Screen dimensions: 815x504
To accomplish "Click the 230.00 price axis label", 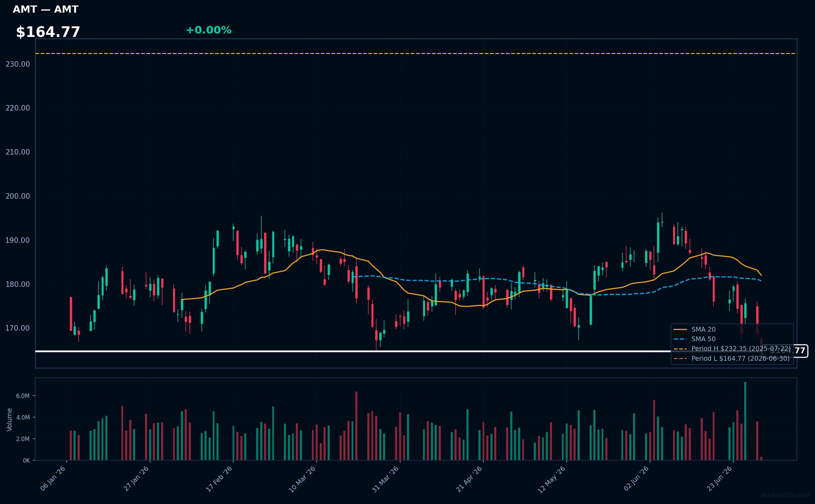I will [x=18, y=64].
